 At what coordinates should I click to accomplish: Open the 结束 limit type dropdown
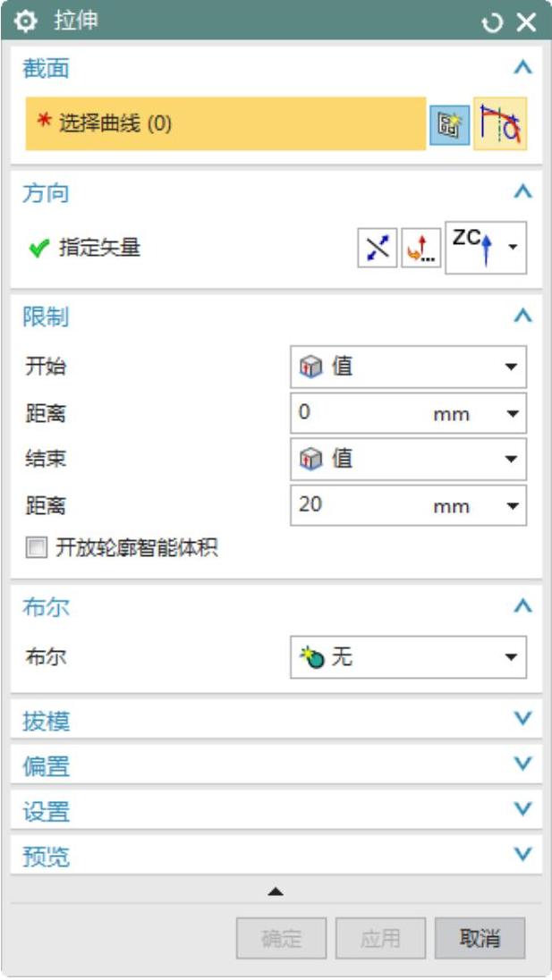pyautogui.click(x=409, y=459)
